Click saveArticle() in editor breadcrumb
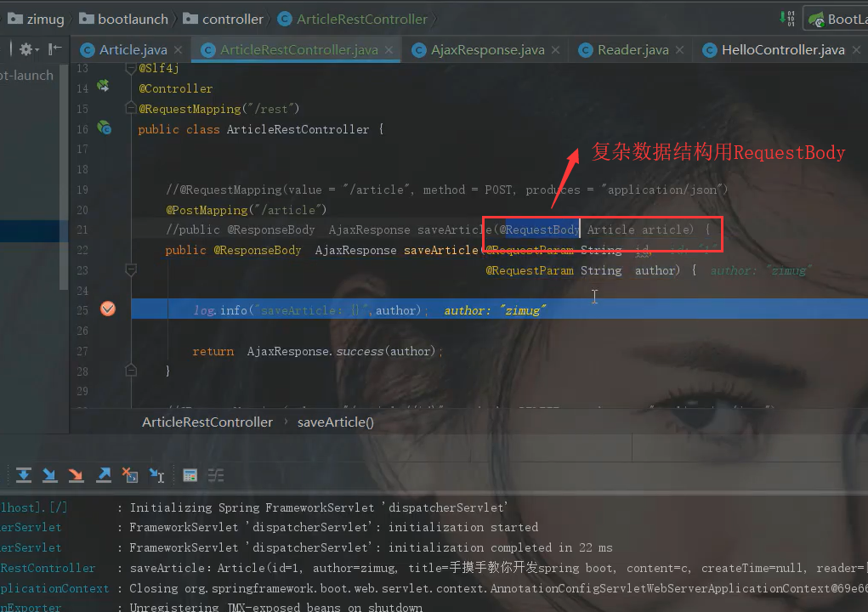Viewport: 868px width, 612px height. (x=336, y=422)
